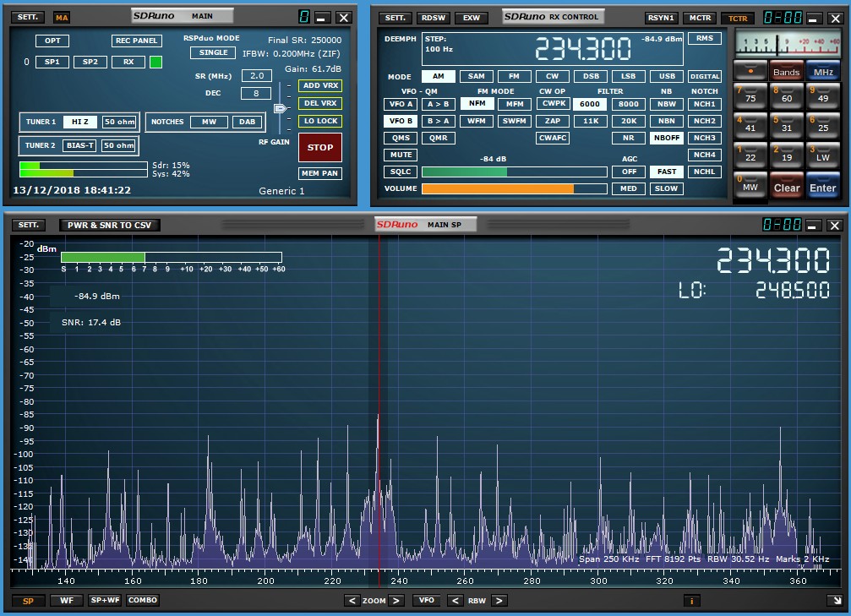Click the ADD VRX button
The height and width of the screenshot is (616, 851).
[x=320, y=85]
